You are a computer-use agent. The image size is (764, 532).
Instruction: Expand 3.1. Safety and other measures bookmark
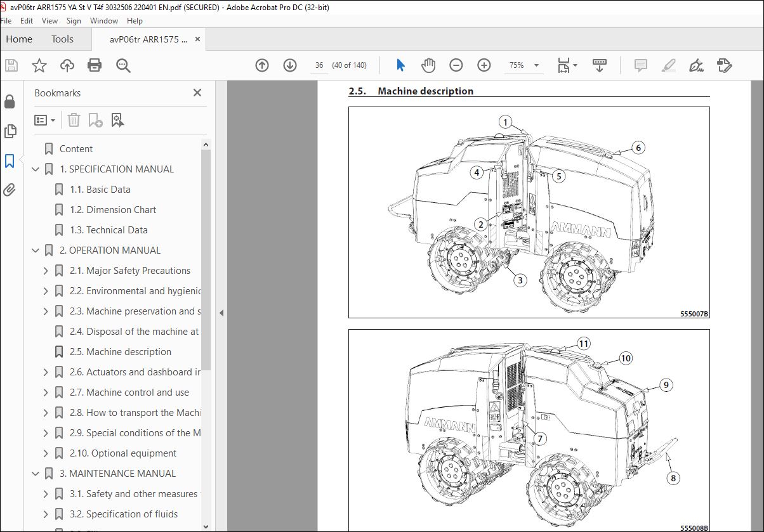tap(46, 494)
